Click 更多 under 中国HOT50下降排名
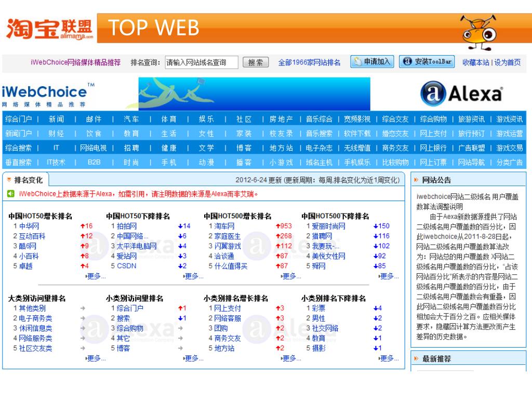This screenshot has width=532, height=399. point(194,276)
